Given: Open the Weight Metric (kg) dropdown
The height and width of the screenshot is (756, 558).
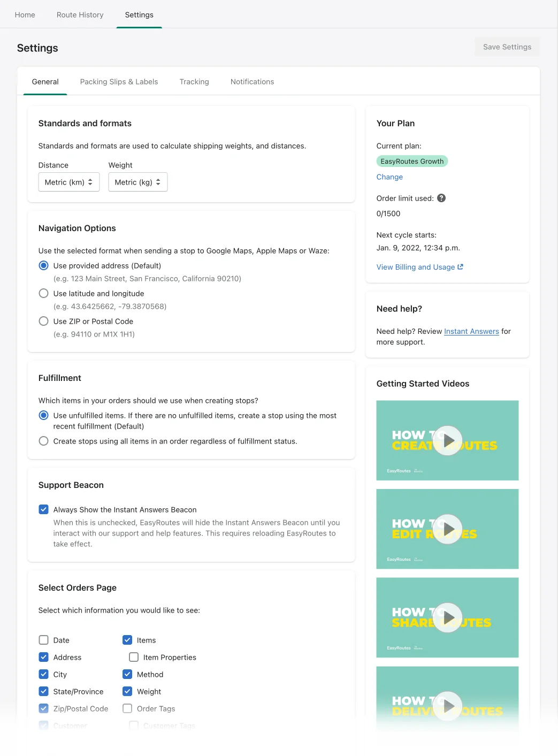Looking at the screenshot, I should (138, 182).
